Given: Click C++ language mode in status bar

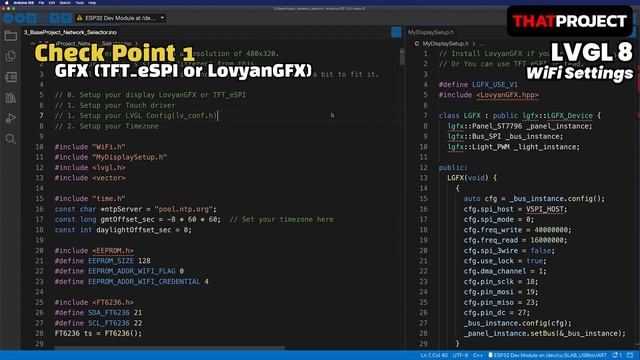Looking at the screenshot, I should pyautogui.click(x=478, y=356).
